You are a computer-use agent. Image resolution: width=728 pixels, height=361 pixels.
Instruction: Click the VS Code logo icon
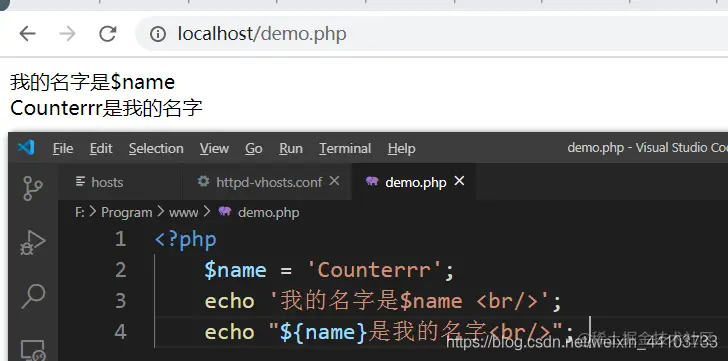[26, 148]
